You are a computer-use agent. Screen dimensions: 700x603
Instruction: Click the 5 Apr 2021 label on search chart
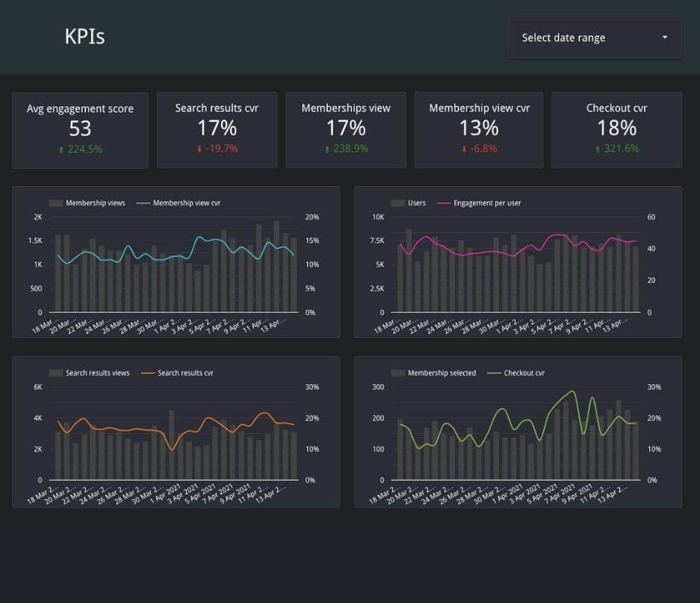coord(201,494)
